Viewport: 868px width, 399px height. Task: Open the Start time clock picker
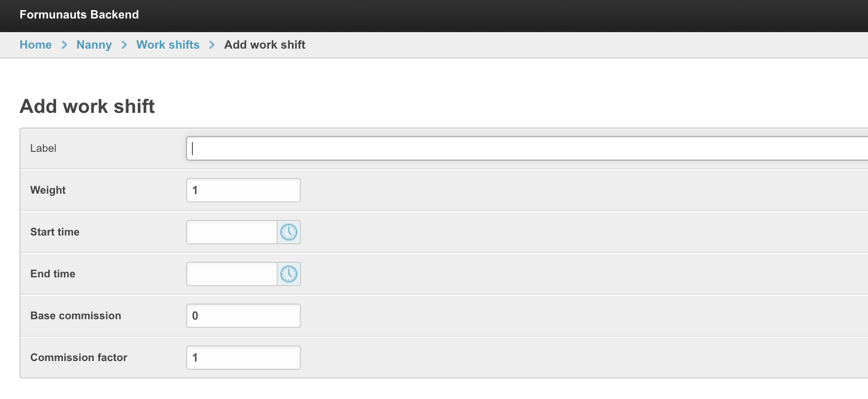[289, 232]
